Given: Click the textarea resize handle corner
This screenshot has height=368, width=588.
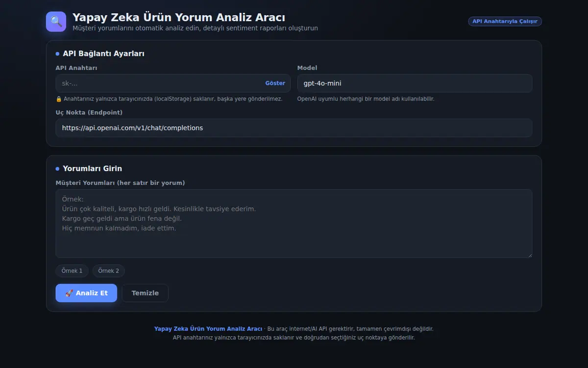Looking at the screenshot, I should point(529,255).
